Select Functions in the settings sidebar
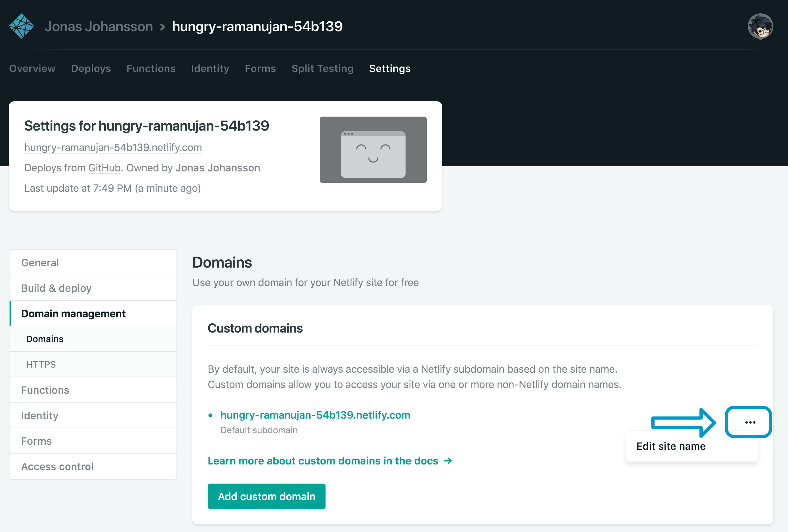 (93, 390)
